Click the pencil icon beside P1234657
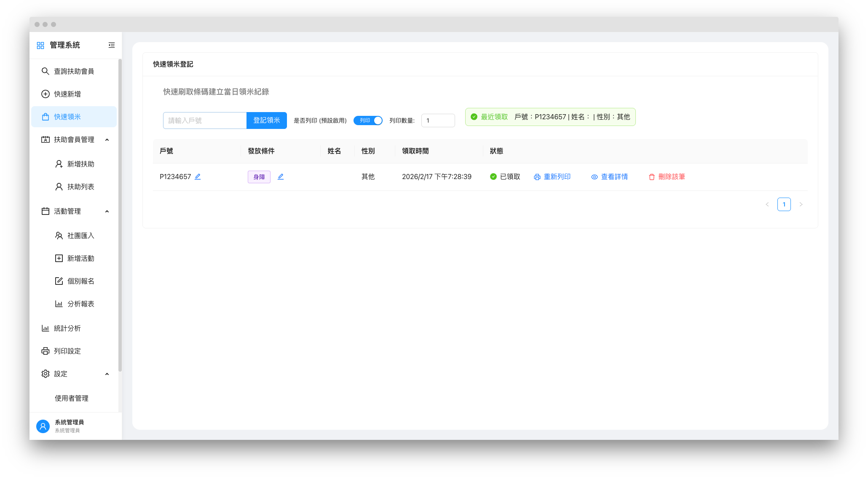Screen dimensions: 868x482 pyautogui.click(x=198, y=177)
